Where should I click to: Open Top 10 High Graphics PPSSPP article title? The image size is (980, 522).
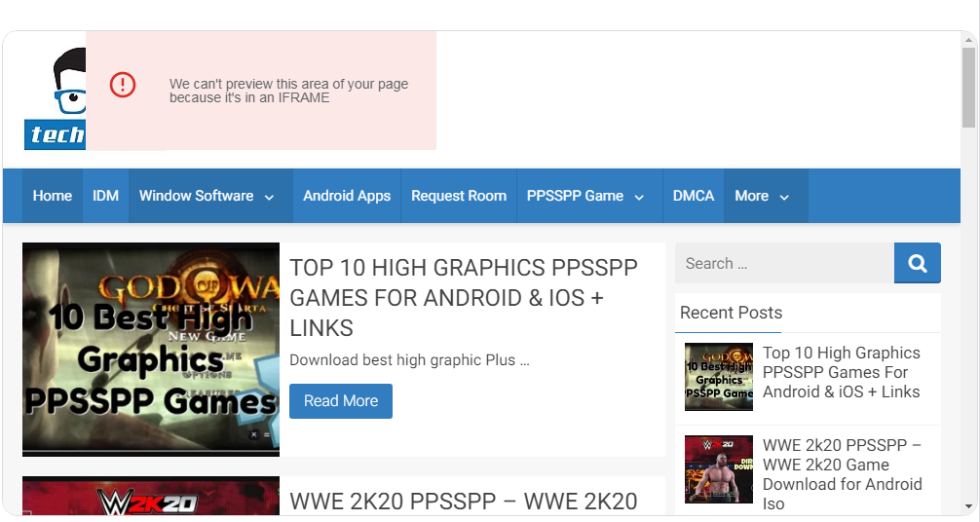463,298
